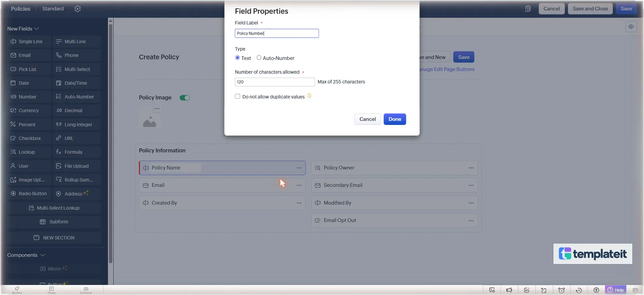Select the Text type radio button

pos(237,57)
